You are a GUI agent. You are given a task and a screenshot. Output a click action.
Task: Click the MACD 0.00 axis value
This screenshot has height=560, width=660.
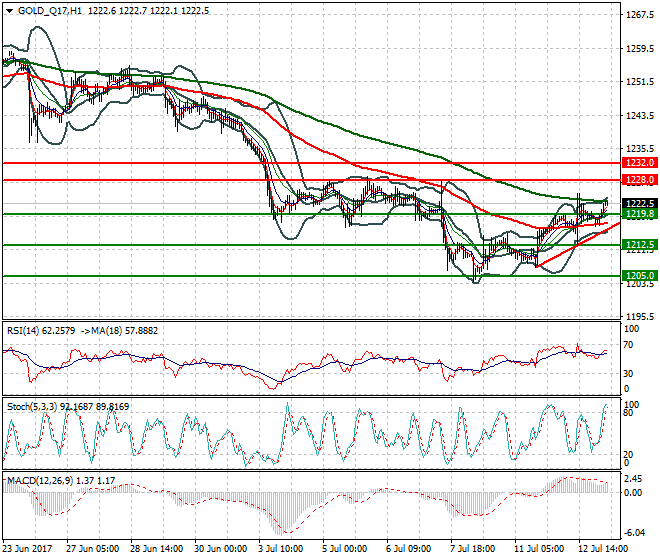(x=633, y=492)
